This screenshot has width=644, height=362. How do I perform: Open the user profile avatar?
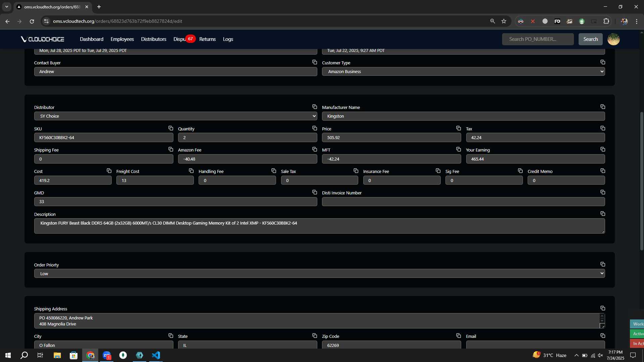[613, 39]
